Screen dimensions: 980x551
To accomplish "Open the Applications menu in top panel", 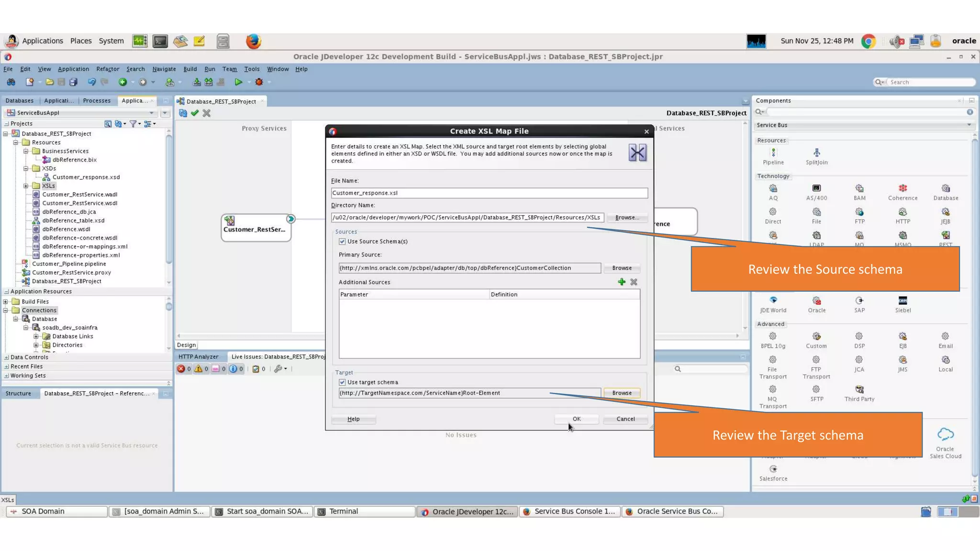I will pyautogui.click(x=42, y=41).
